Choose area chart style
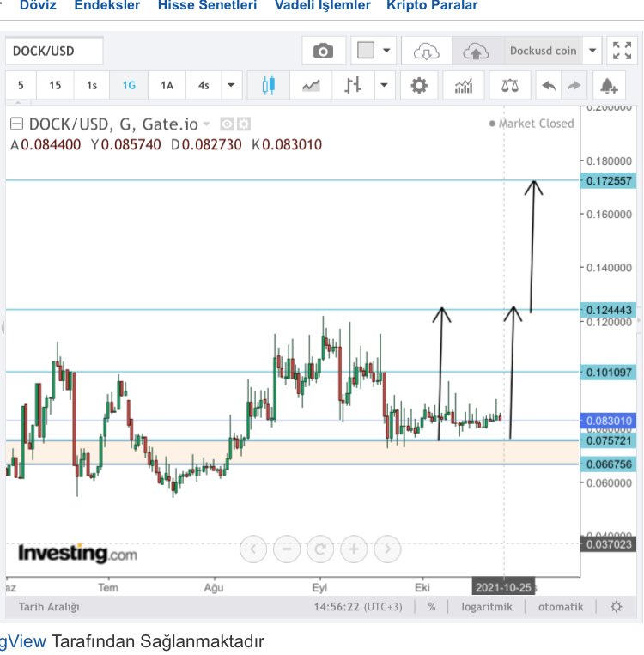The width and height of the screenshot is (644, 655). pos(311,85)
